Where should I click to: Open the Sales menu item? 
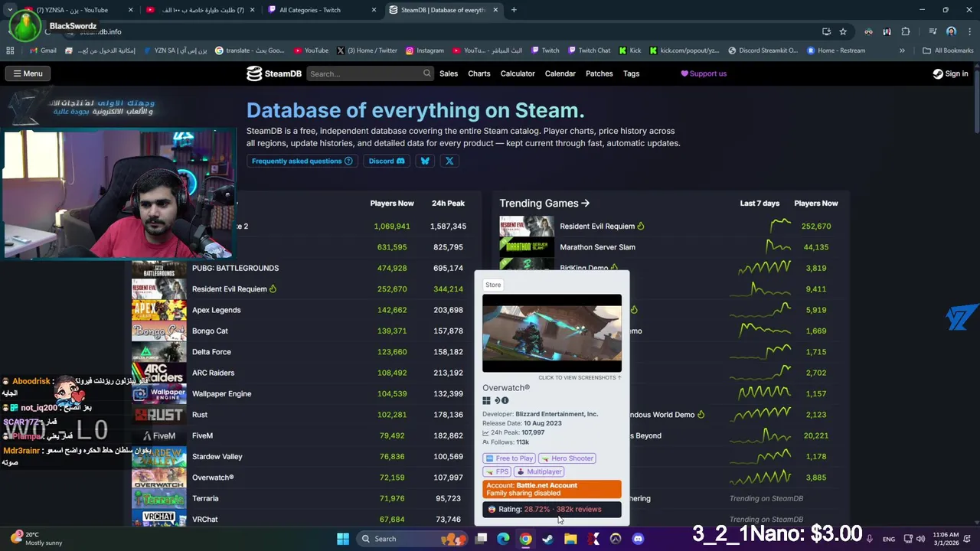[x=449, y=73]
